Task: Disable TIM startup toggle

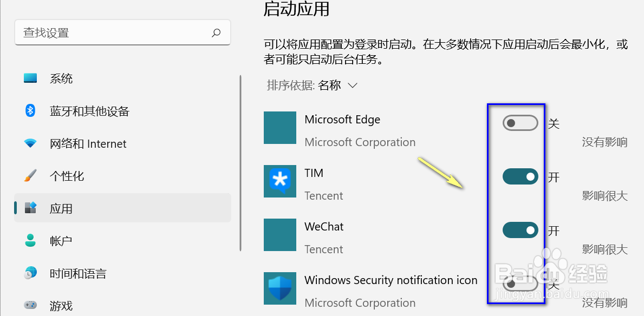Action: click(520, 176)
